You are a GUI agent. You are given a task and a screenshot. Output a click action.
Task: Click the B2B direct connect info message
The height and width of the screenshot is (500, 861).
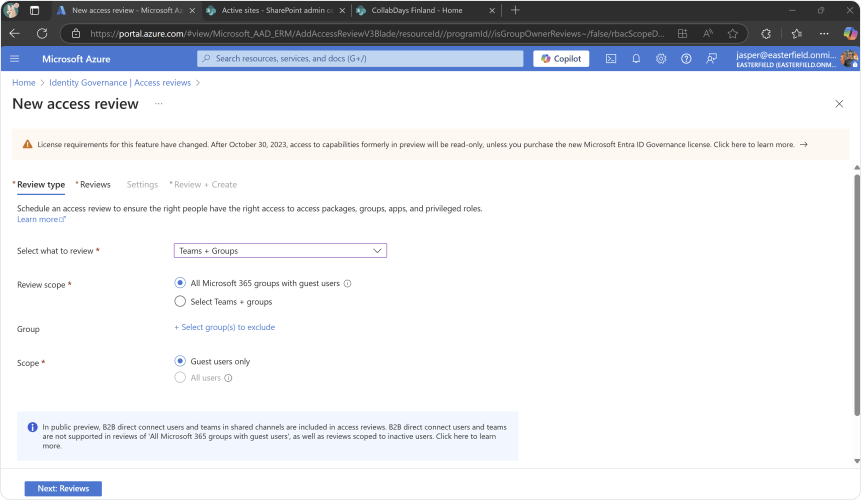[267, 436]
